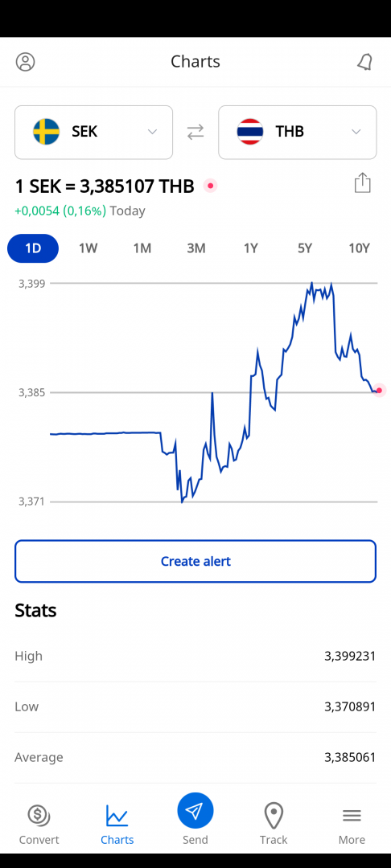
Task: Open notifications bell icon
Action: point(364,62)
